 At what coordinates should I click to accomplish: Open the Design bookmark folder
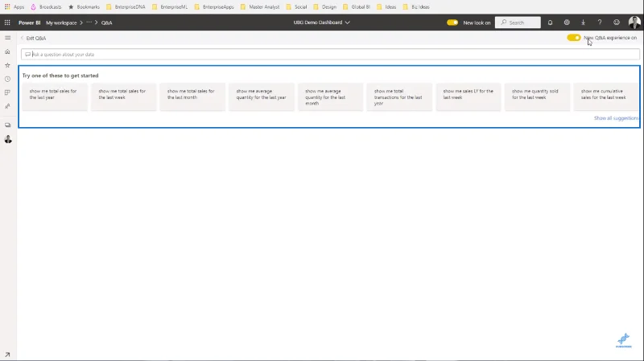(325, 7)
